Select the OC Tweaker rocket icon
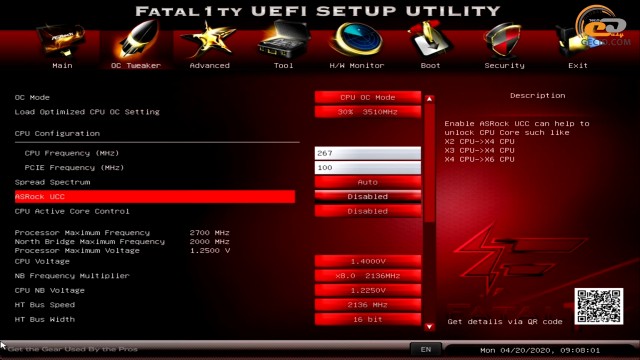This screenshot has width=640, height=360. coord(137,40)
